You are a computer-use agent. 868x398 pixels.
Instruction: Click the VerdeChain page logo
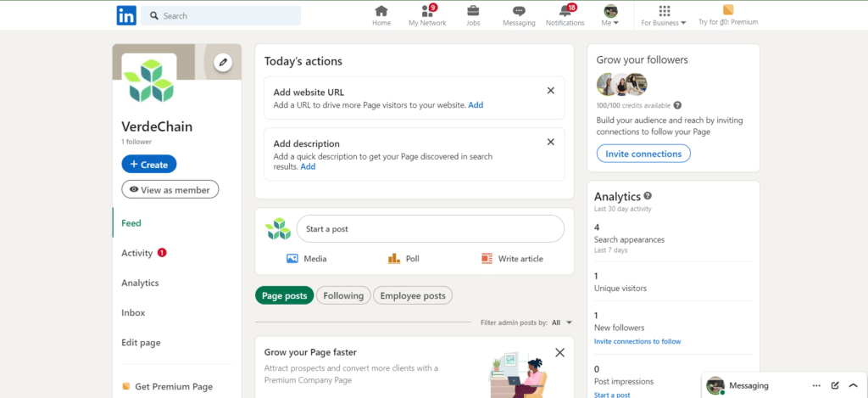[x=149, y=81]
